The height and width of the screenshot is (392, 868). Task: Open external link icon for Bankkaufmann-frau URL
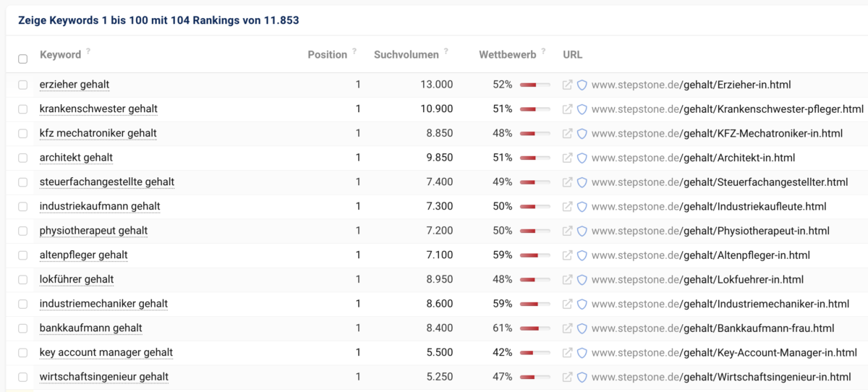[568, 328]
